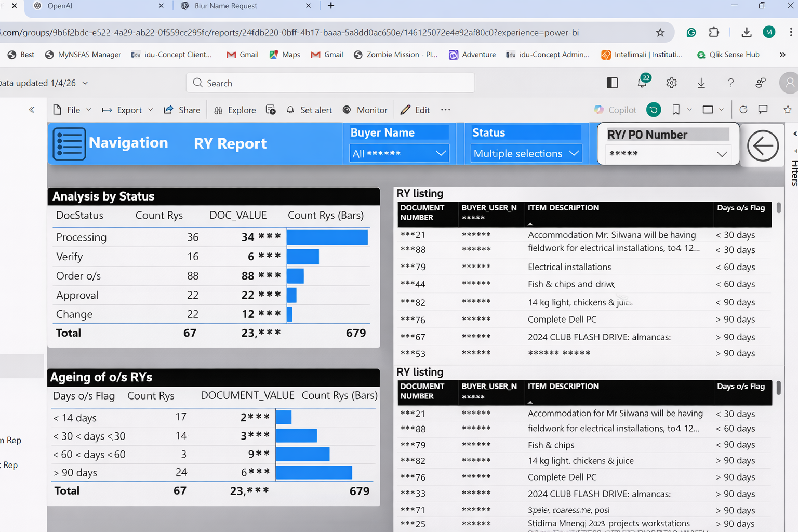The width and height of the screenshot is (798, 532).
Task: Click Set alert in the report toolbar
Action: coord(309,110)
